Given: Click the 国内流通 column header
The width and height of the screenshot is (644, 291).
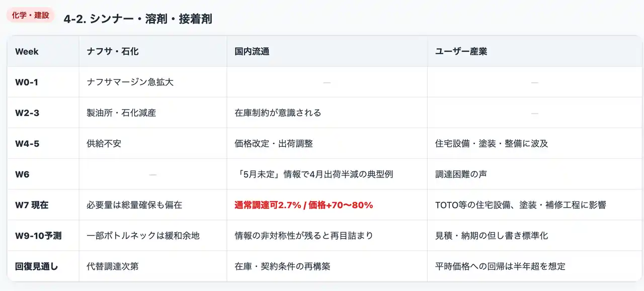Looking at the screenshot, I should tap(252, 52).
